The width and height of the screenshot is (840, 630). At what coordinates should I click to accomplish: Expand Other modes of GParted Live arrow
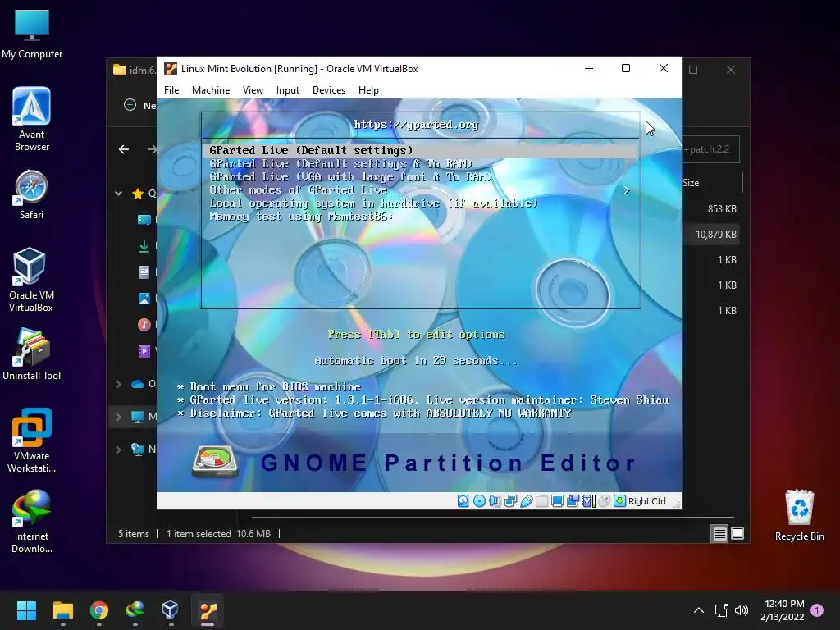[626, 190]
